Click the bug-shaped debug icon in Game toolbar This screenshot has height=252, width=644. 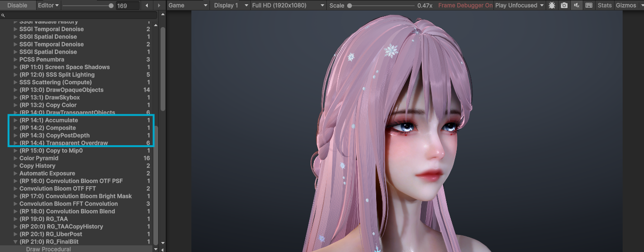[551, 5]
